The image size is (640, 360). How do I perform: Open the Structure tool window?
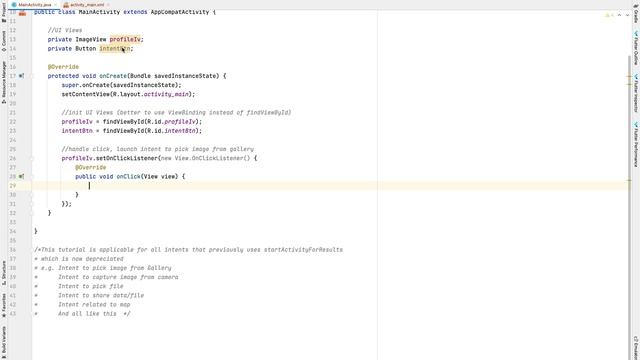coord(4,273)
